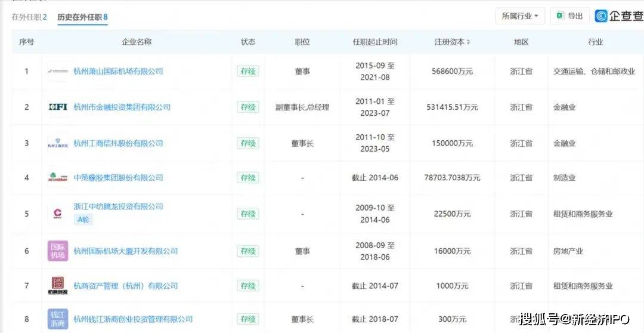Switch to 在外任职 tab
Viewport: 644px width, 333px height.
pyautogui.click(x=29, y=17)
